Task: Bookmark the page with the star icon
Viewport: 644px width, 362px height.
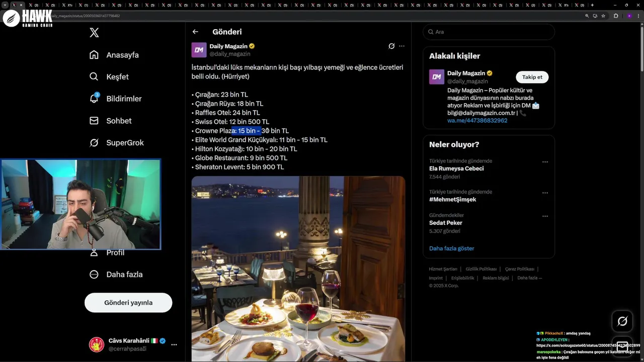Action: [x=603, y=16]
